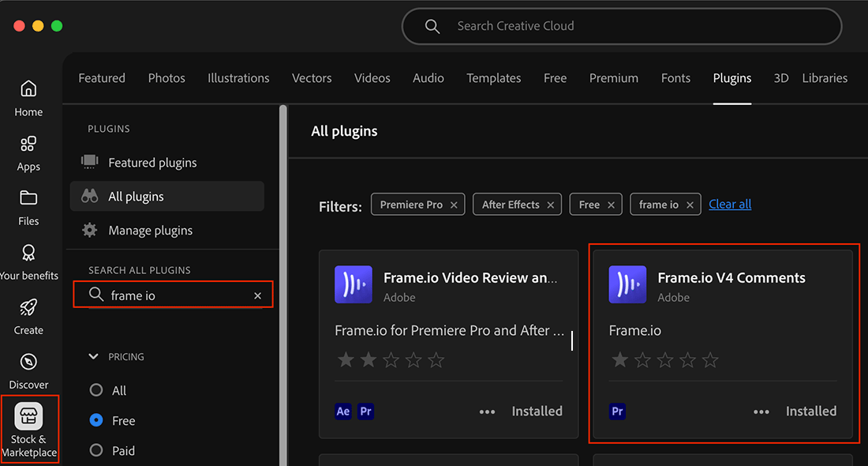Switch to the Libraries tab
The height and width of the screenshot is (466, 868).
click(825, 78)
